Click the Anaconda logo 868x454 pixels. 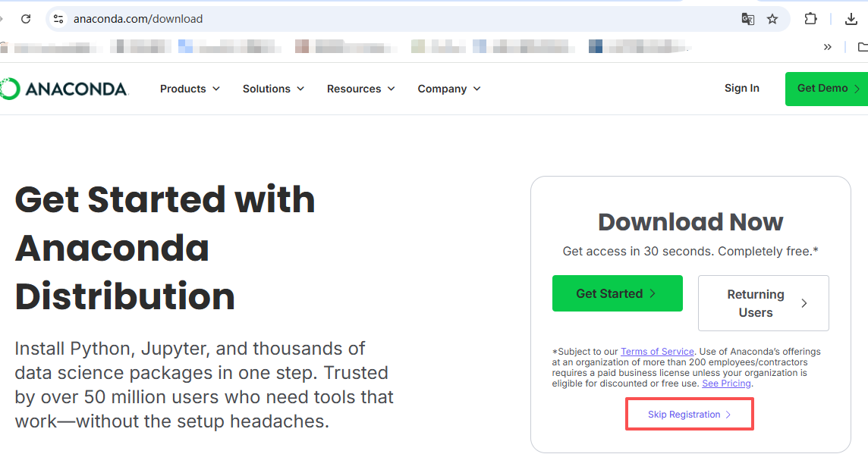click(64, 89)
